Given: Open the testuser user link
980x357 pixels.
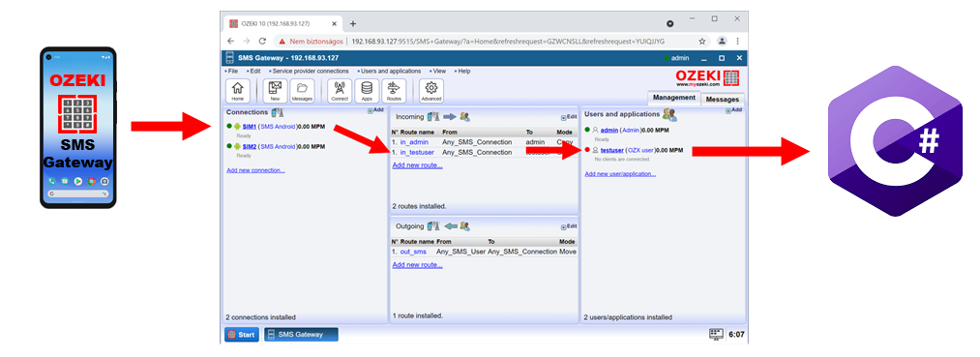Looking at the screenshot, I should pos(611,151).
